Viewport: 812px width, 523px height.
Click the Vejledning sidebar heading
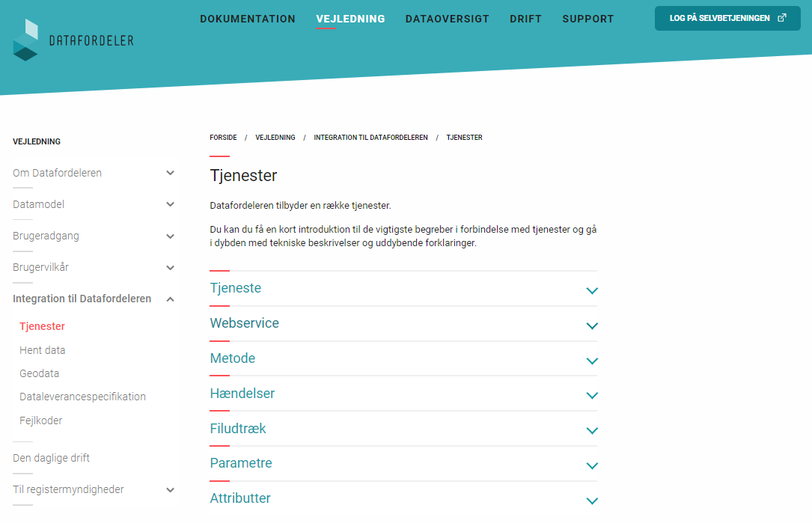point(37,141)
